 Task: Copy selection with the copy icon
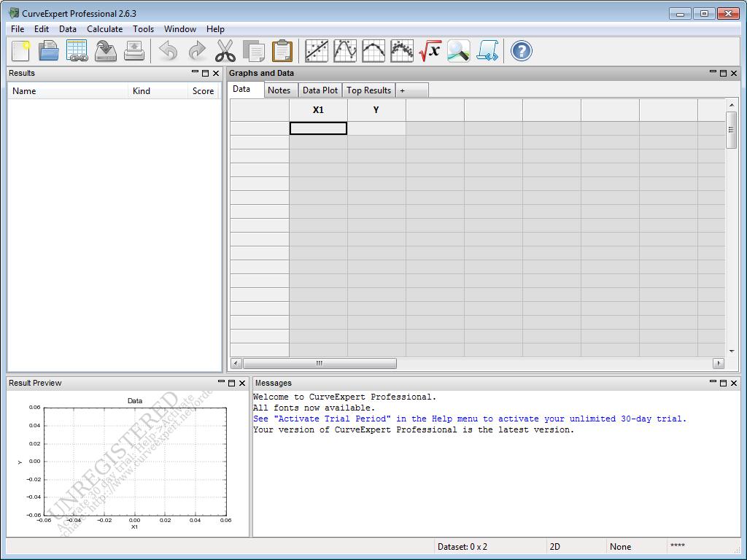pos(254,50)
